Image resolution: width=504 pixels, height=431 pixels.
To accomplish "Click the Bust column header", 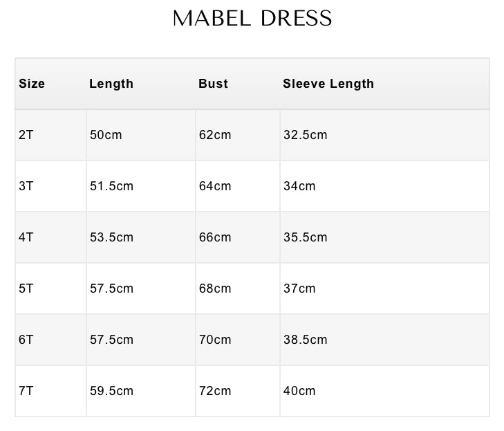I will point(213,84).
